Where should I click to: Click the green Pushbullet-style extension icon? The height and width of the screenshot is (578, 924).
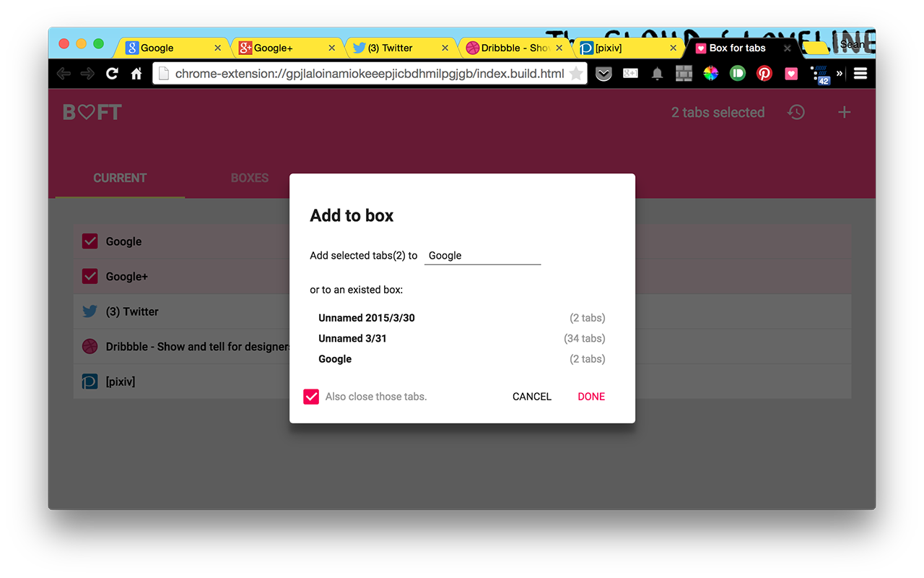pyautogui.click(x=737, y=73)
